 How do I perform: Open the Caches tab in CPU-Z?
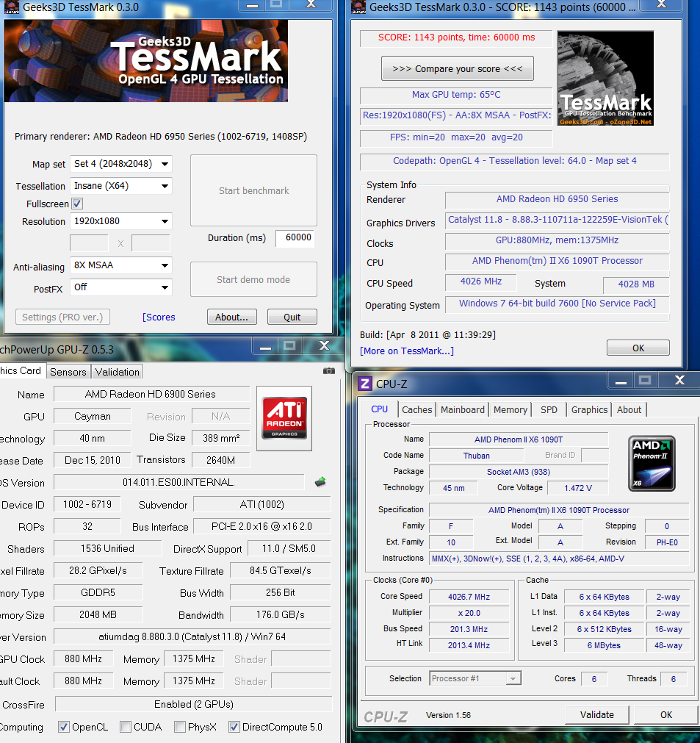tap(416, 410)
